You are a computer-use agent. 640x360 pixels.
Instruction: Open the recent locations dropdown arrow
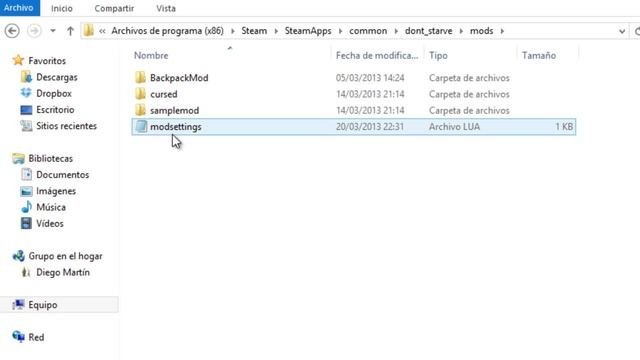pos(53,31)
